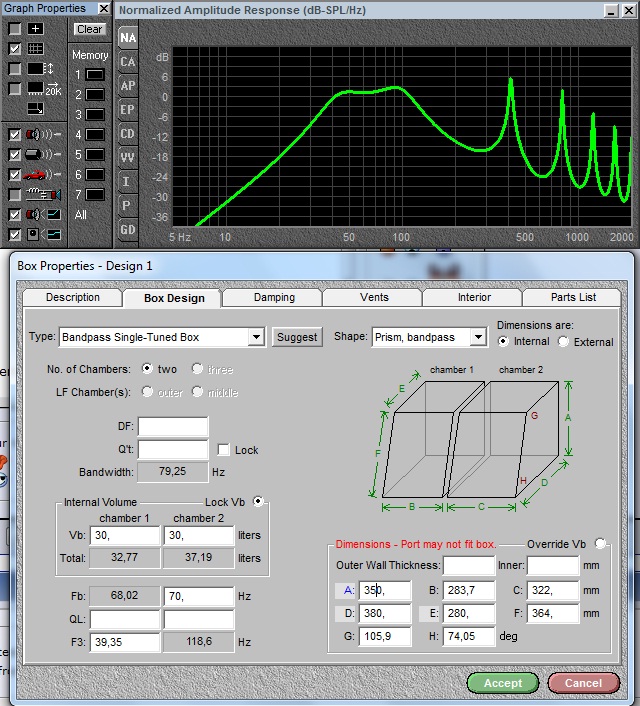Viewport: 640px width, 706px height.
Task: Open the GD group delay graph
Action: coord(128,230)
